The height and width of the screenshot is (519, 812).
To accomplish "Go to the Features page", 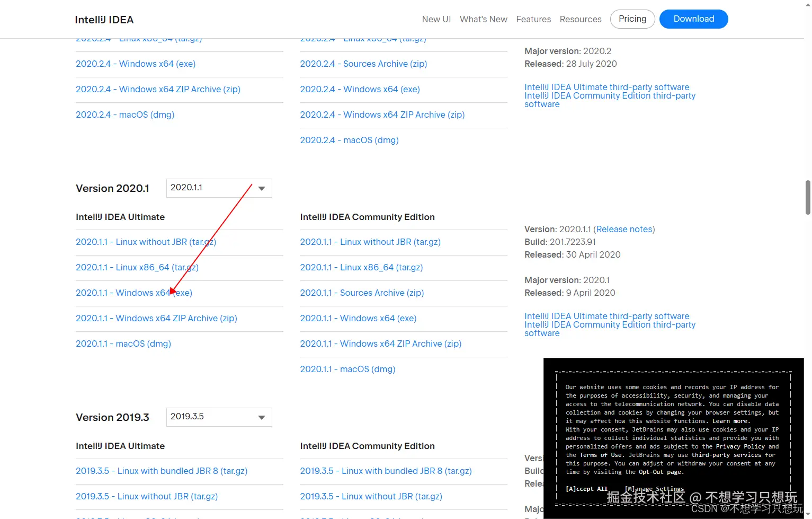I will [533, 19].
